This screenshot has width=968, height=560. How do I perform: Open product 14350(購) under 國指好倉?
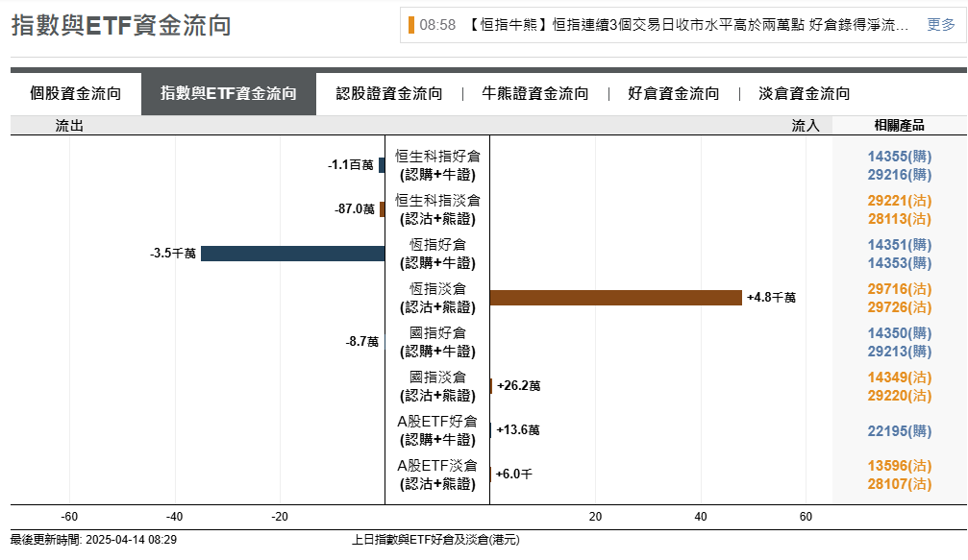(x=899, y=333)
